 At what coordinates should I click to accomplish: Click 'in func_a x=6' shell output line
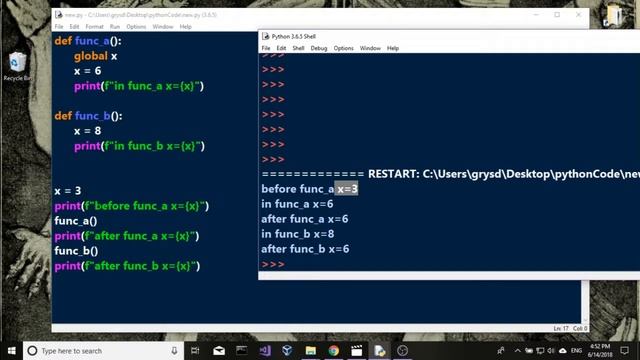click(x=297, y=204)
